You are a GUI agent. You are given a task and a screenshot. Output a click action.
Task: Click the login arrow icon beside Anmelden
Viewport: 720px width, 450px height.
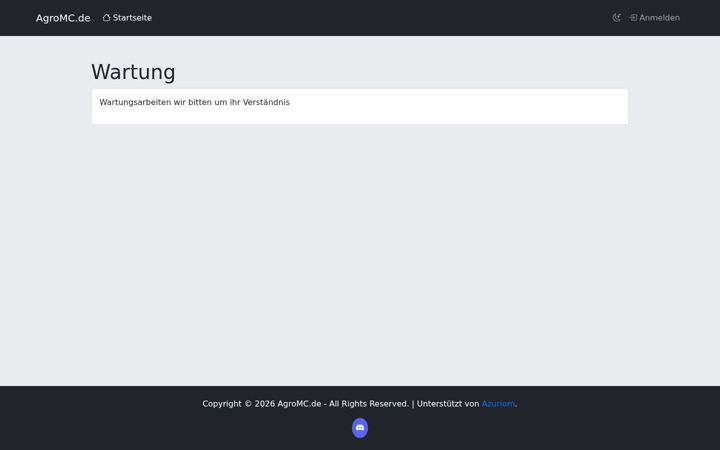(x=634, y=18)
